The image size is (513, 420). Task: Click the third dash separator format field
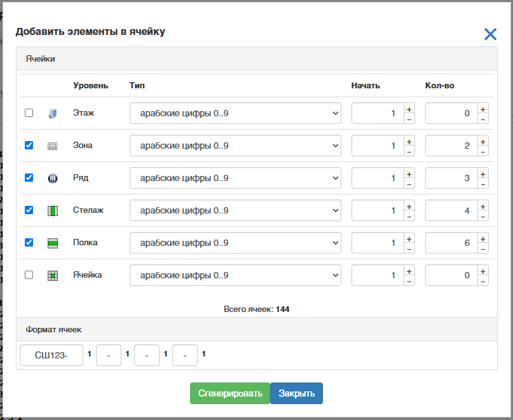tap(185, 355)
